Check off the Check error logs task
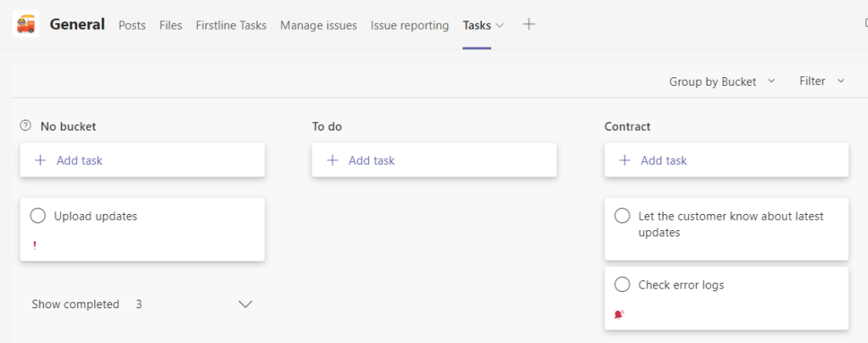Viewport: 868px width, 343px height. (x=622, y=284)
